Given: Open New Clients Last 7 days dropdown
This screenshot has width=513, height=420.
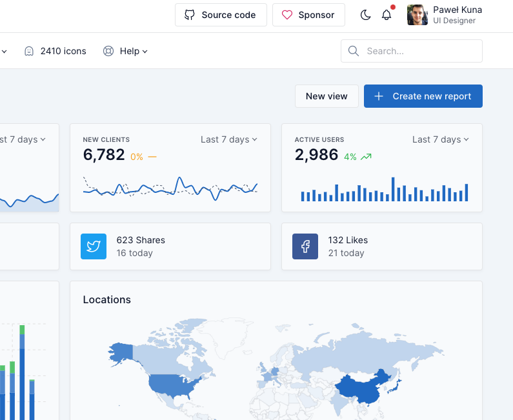Looking at the screenshot, I should (x=229, y=139).
